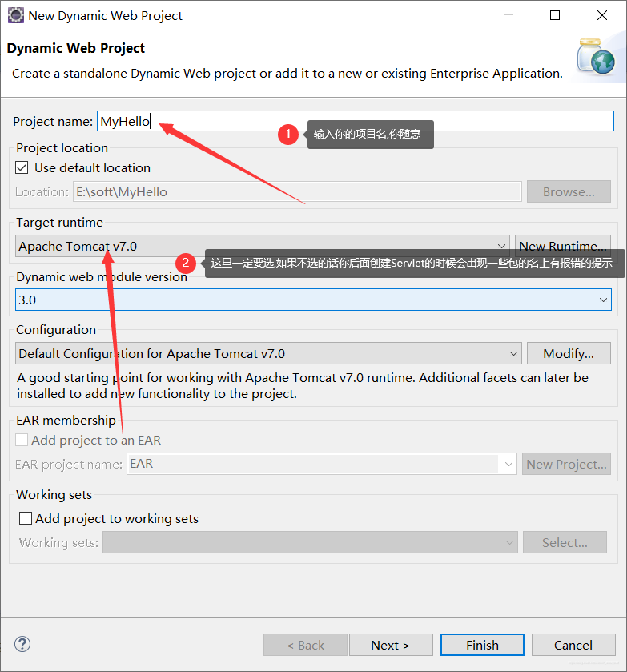Click Select... working sets button

pos(565,542)
